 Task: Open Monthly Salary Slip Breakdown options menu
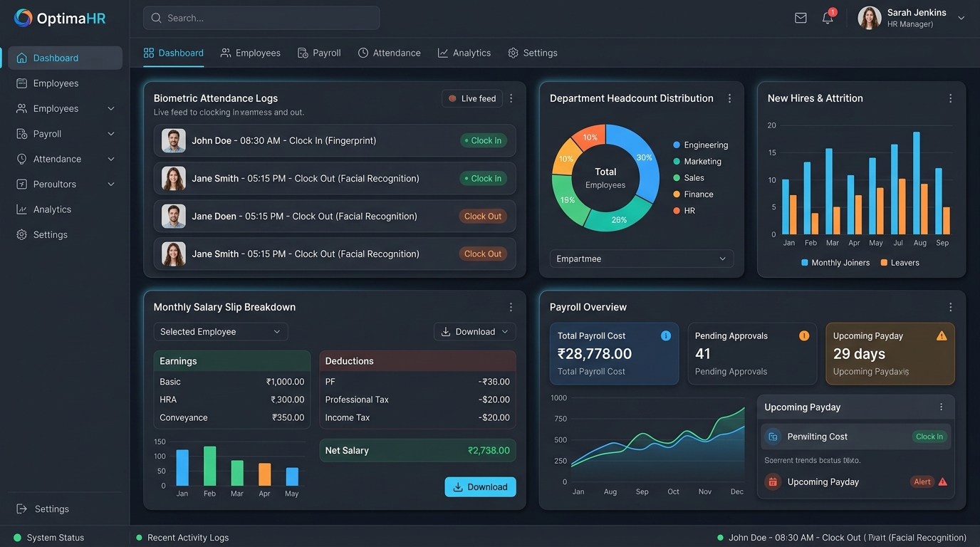point(511,307)
